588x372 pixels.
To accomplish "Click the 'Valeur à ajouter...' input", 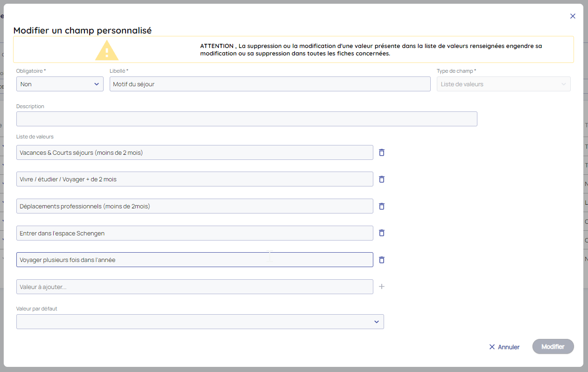I will pos(195,287).
